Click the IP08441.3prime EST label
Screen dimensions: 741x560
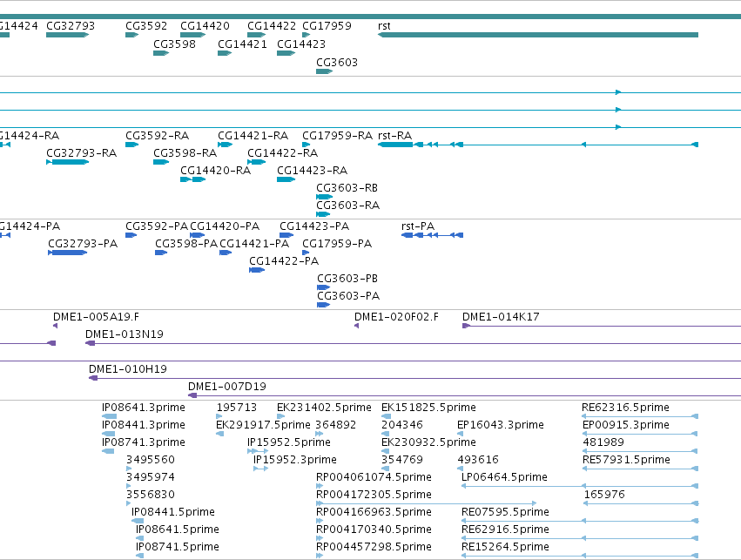[144, 425]
